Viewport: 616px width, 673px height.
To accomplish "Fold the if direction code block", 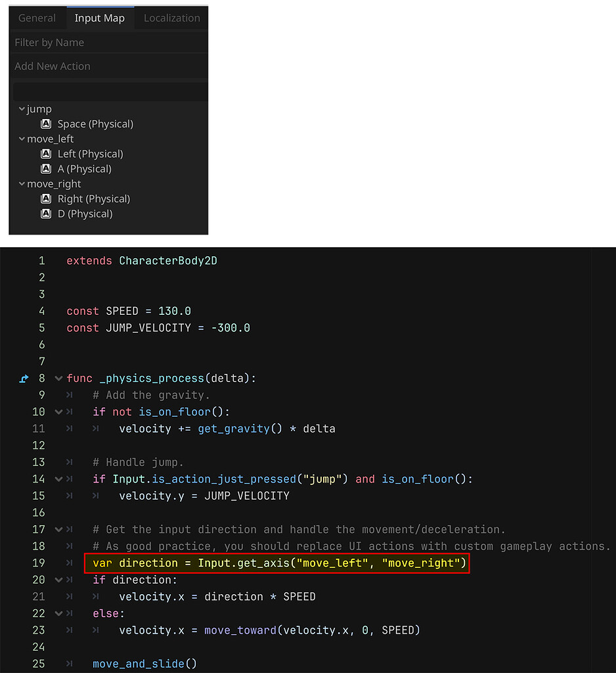I will point(58,580).
